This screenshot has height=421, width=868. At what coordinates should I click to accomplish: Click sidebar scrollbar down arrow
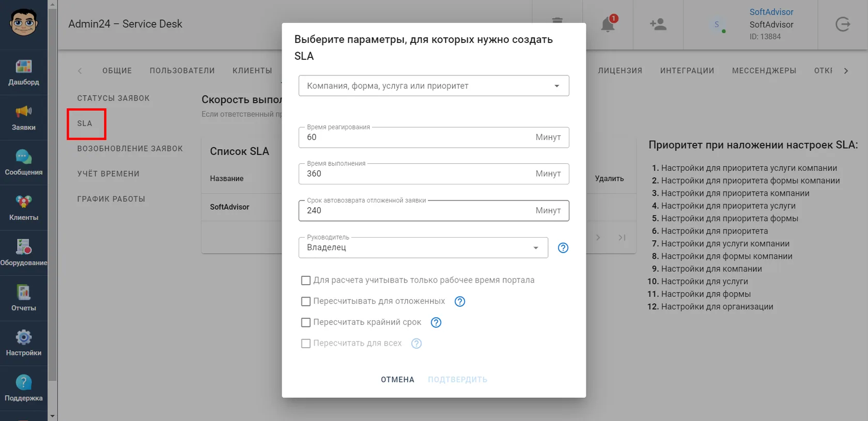coord(52,416)
